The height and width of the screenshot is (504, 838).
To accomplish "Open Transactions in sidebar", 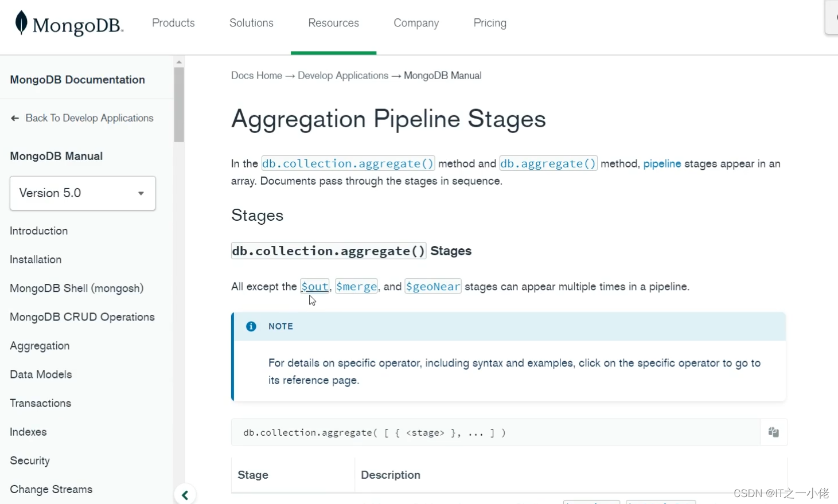I will [x=40, y=403].
